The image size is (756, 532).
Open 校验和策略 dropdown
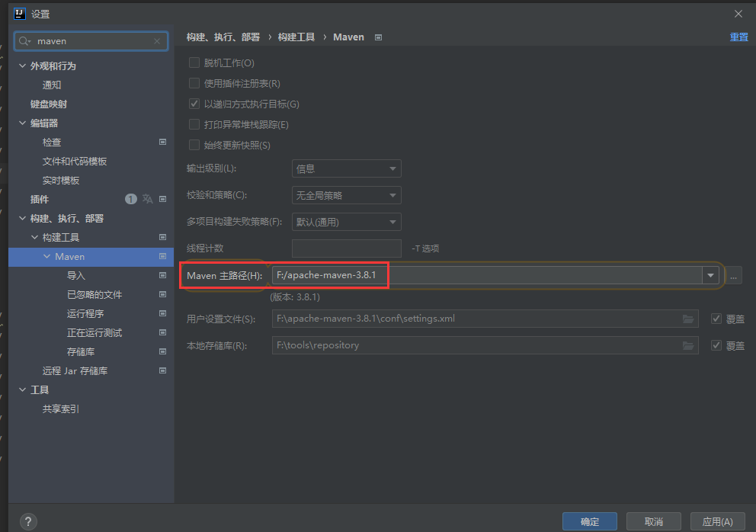(x=347, y=195)
